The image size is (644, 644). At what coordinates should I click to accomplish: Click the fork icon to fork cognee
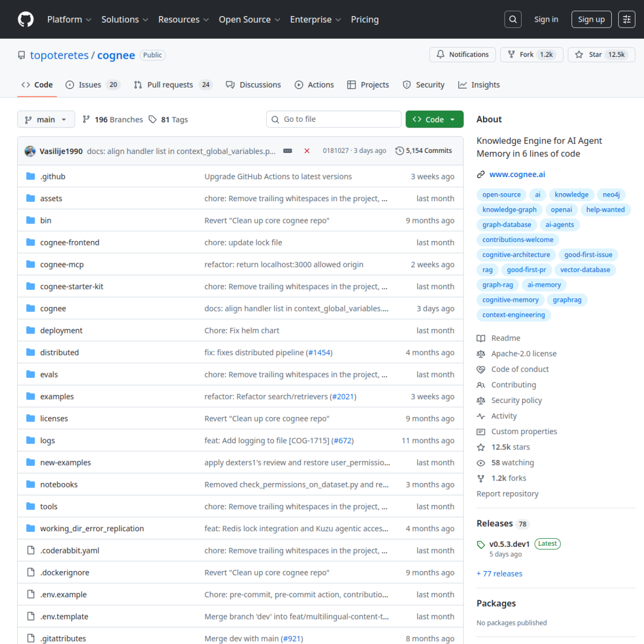[x=511, y=54]
